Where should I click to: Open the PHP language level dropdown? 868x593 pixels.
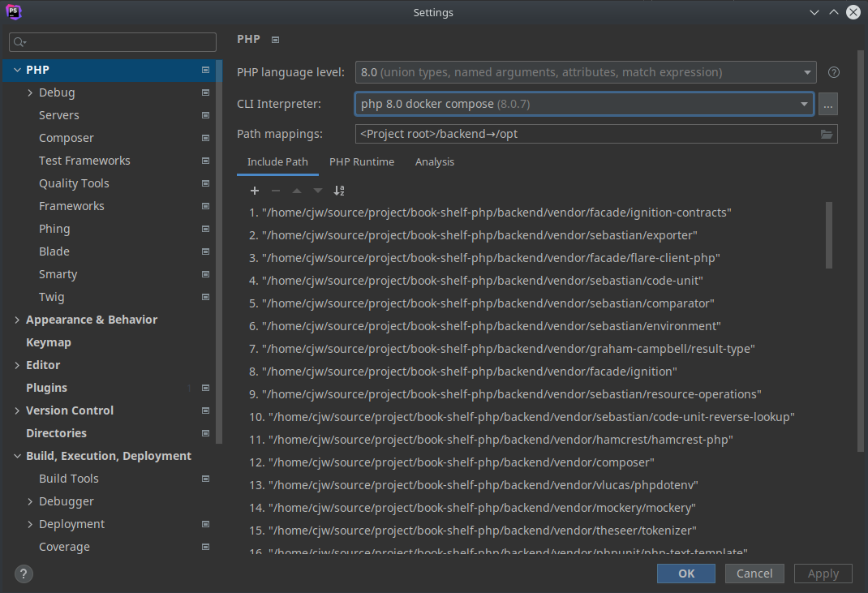tap(586, 72)
